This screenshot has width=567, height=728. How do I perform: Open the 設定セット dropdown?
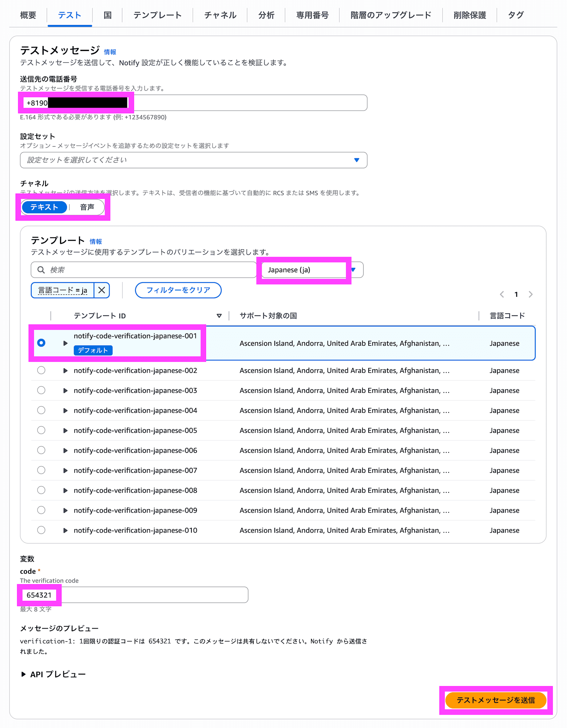point(194,160)
